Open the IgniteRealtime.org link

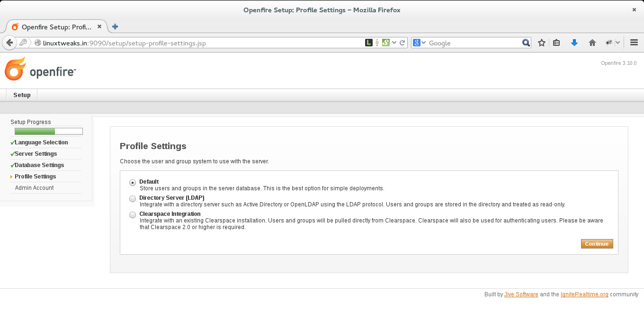[584, 294]
